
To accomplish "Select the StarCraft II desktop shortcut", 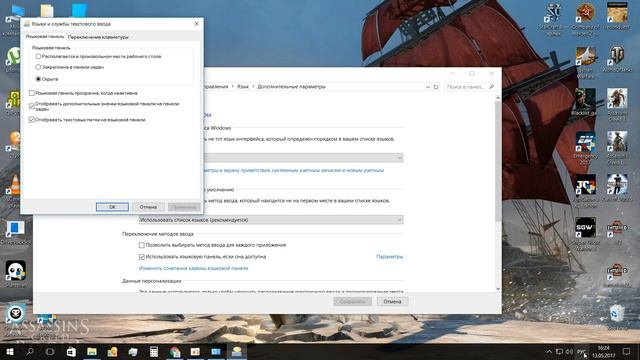I will point(553,18).
